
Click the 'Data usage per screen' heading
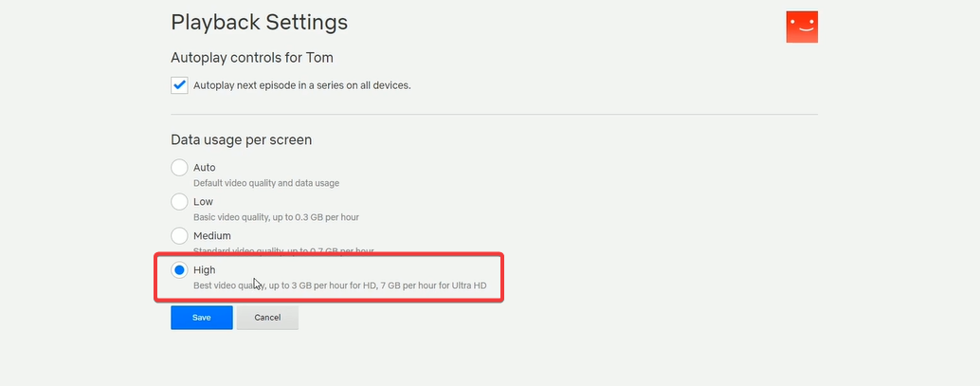pos(242,139)
